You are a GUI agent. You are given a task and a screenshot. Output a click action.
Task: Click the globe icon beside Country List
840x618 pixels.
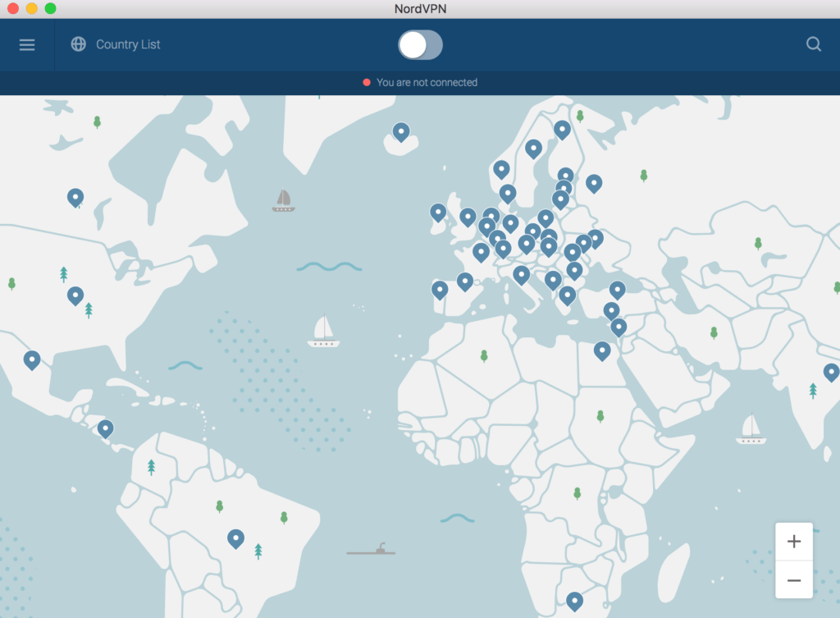[79, 44]
